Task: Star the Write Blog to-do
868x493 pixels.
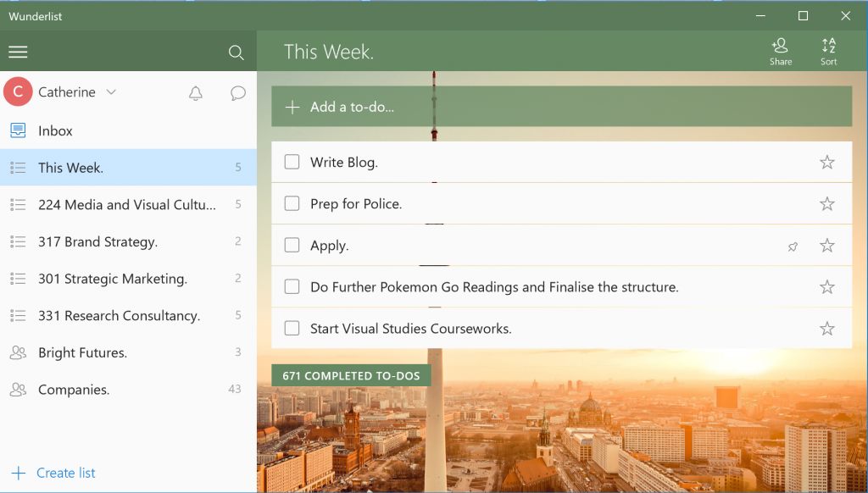Action: [x=827, y=162]
